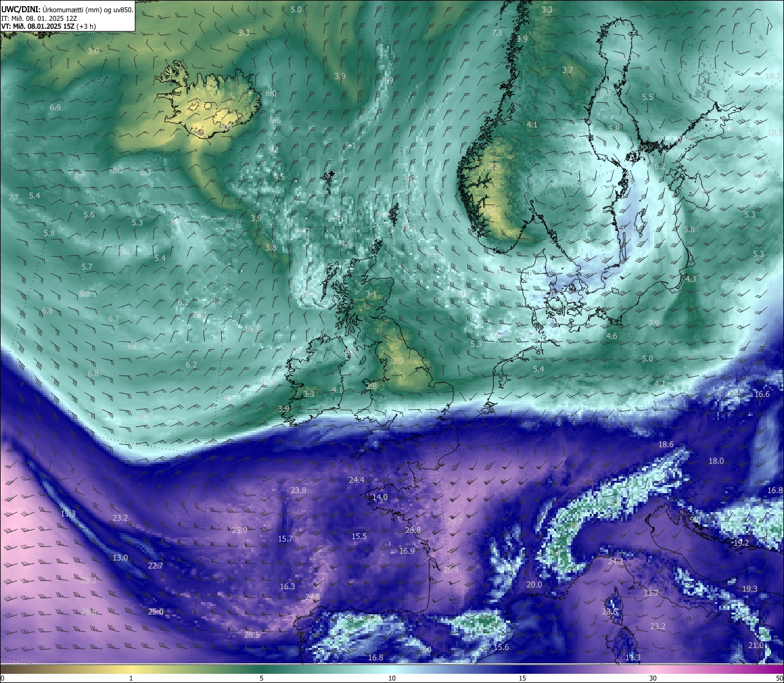
Task: Click the 25.0 value in the southwest Atlantic
Action: click(156, 612)
